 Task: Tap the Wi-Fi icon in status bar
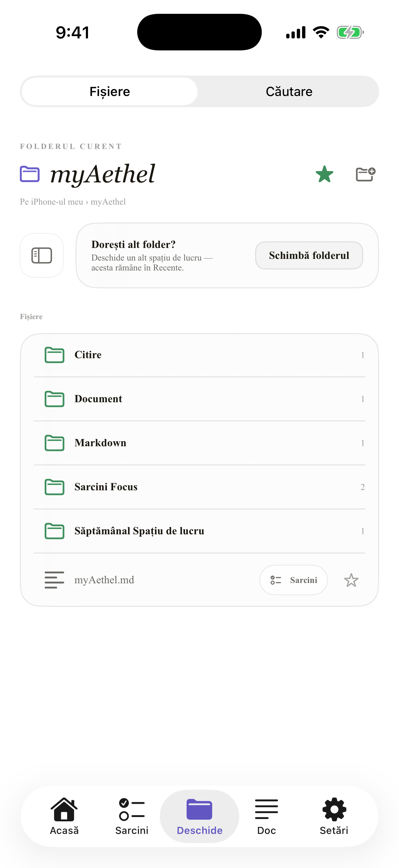click(321, 32)
